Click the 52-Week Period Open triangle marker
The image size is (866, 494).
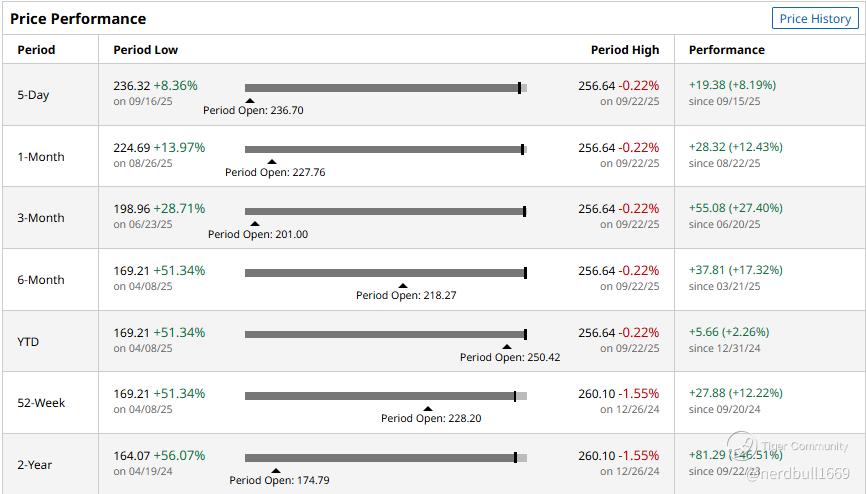click(x=428, y=409)
